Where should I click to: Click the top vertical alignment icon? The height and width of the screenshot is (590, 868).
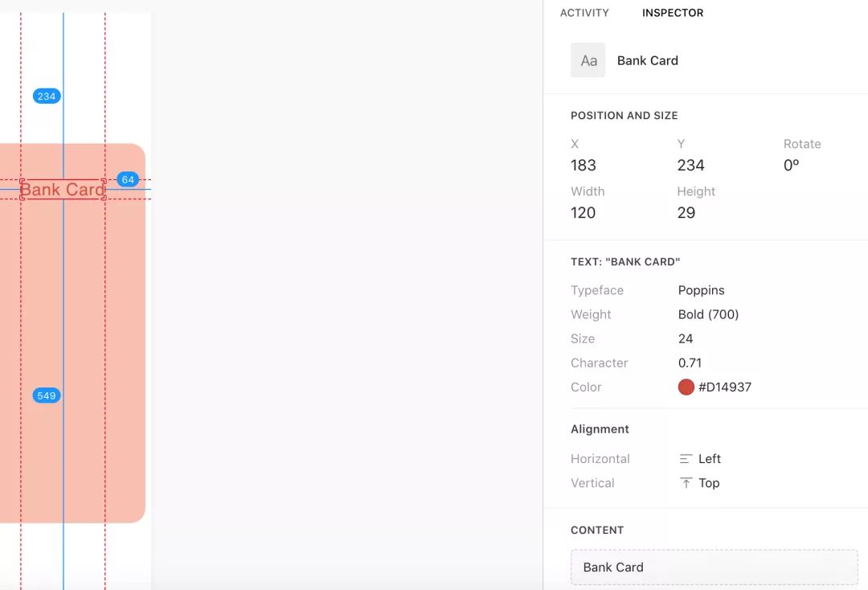point(686,483)
